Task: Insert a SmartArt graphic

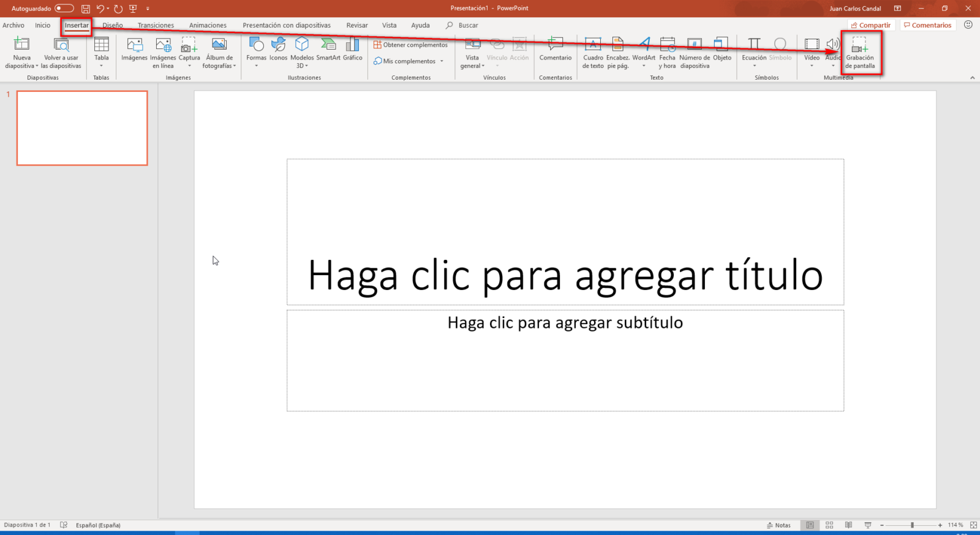Action: point(328,49)
